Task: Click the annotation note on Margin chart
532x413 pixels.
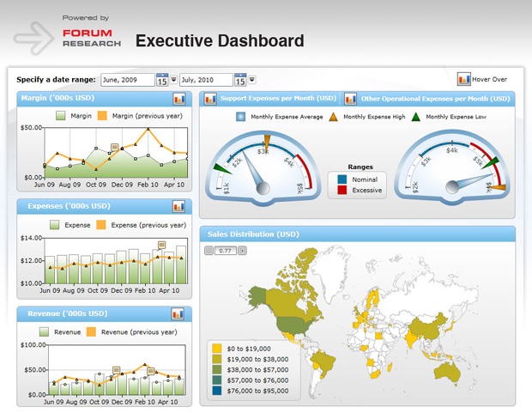Action: 115,148
